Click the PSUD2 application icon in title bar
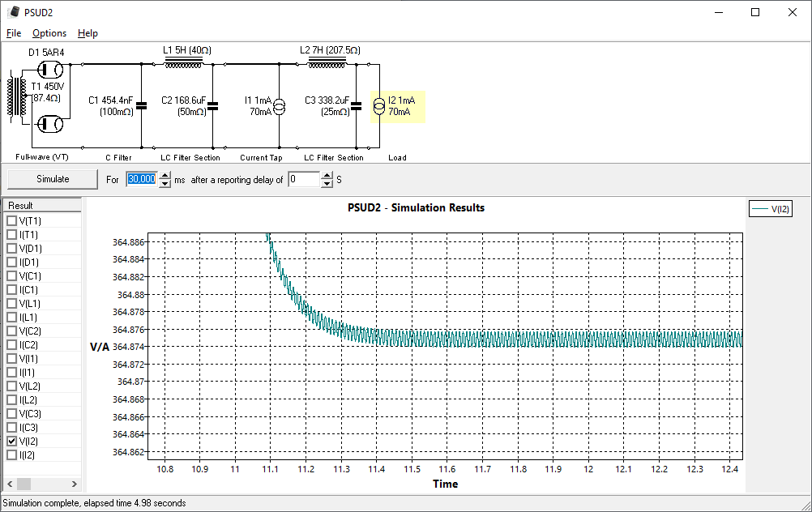Viewport: 812px width, 512px height. click(x=15, y=12)
